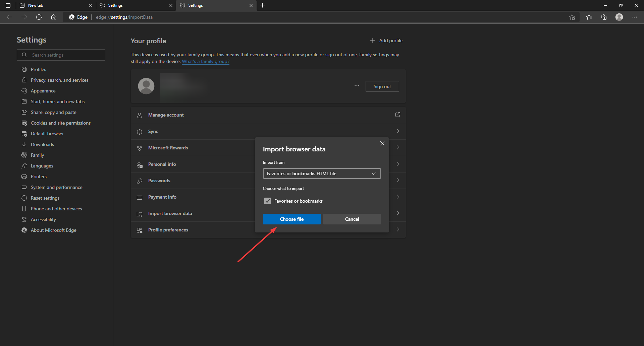Click the tab actions menu icon
The image size is (644, 346).
[8, 5]
